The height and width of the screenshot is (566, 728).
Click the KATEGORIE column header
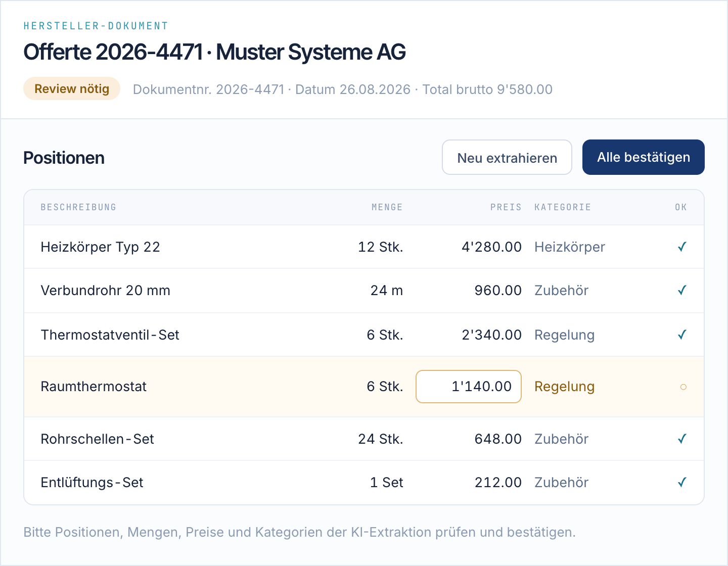[x=563, y=207]
